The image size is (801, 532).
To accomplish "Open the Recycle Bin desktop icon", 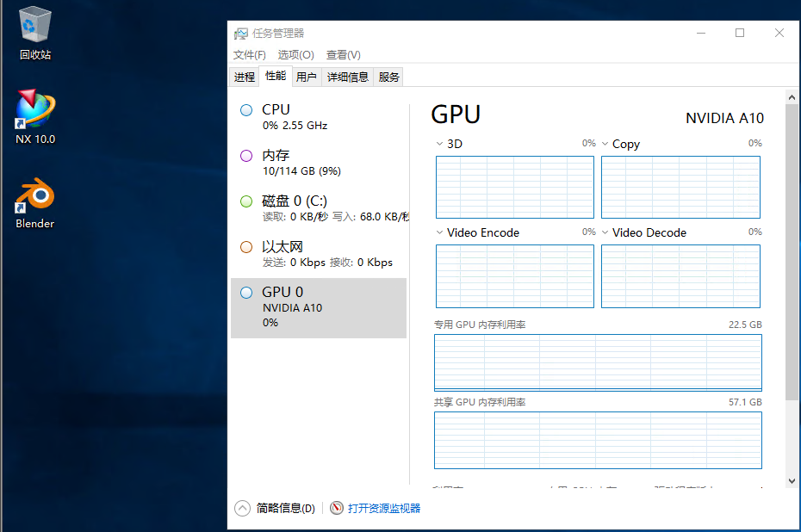I will click(34, 34).
